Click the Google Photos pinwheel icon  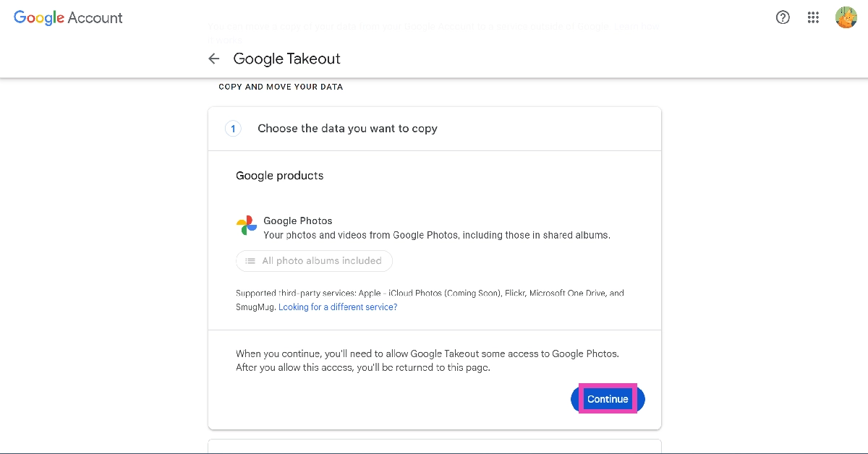[x=247, y=226]
